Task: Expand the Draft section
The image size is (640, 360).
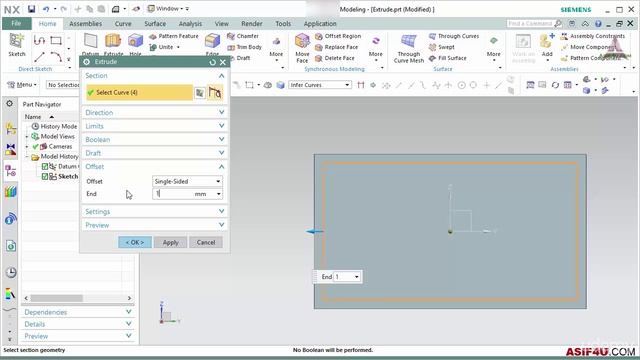Action: pos(155,153)
